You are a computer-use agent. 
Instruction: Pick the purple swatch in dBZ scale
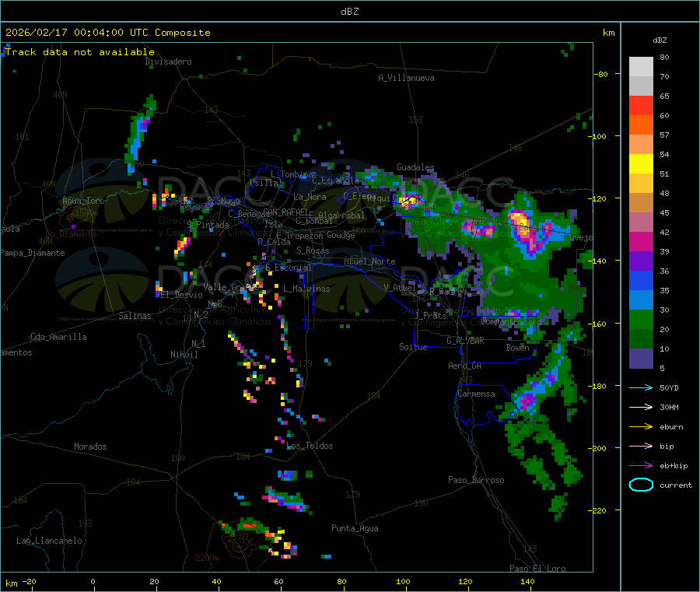point(641,261)
